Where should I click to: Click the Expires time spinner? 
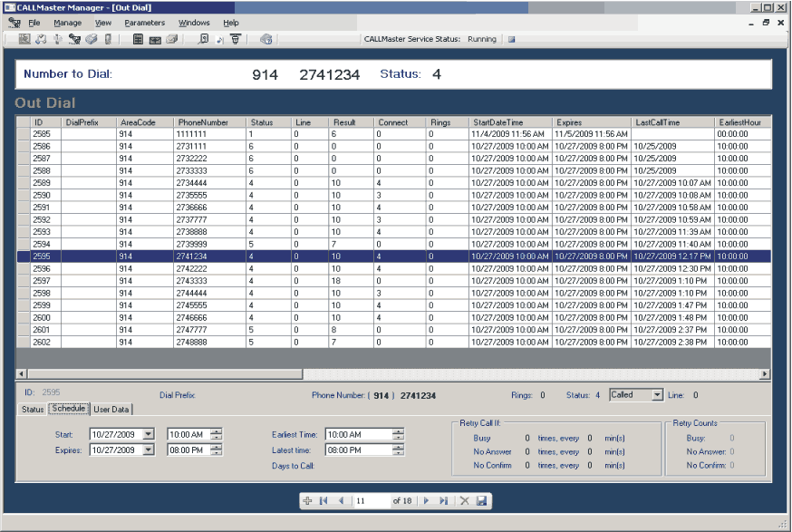[217, 450]
